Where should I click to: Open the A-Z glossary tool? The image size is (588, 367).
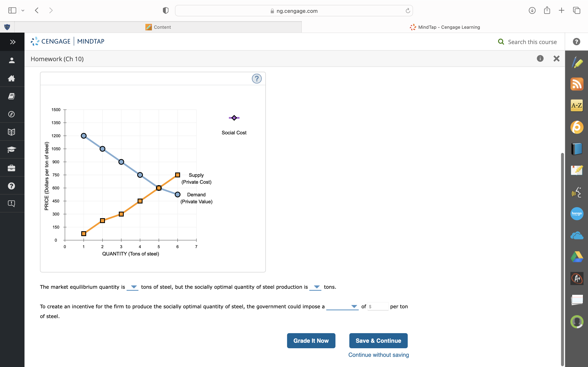click(x=577, y=105)
